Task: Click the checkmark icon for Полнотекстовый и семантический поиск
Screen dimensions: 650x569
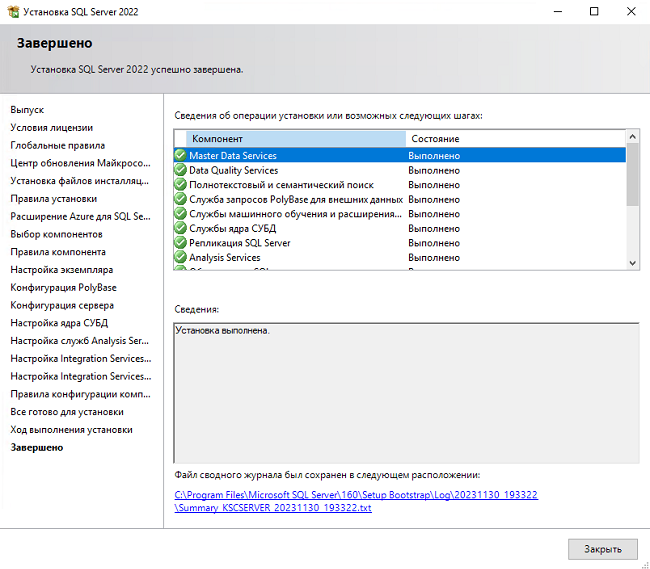Action: click(x=180, y=185)
